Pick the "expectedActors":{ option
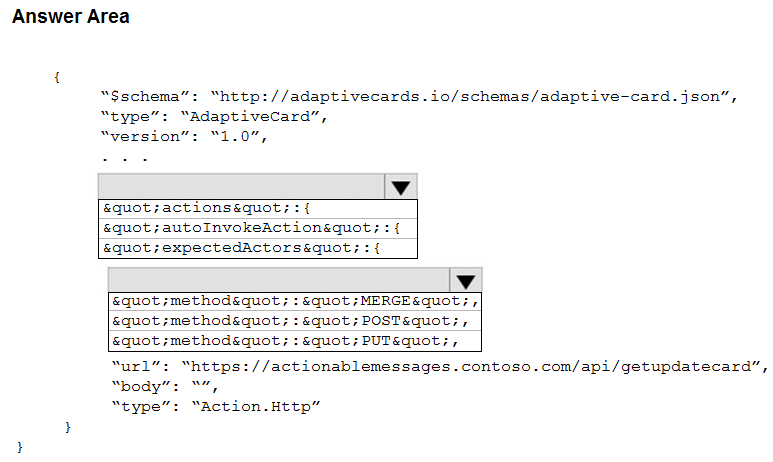Image resolution: width=773 pixels, height=462 pixels. [258, 248]
